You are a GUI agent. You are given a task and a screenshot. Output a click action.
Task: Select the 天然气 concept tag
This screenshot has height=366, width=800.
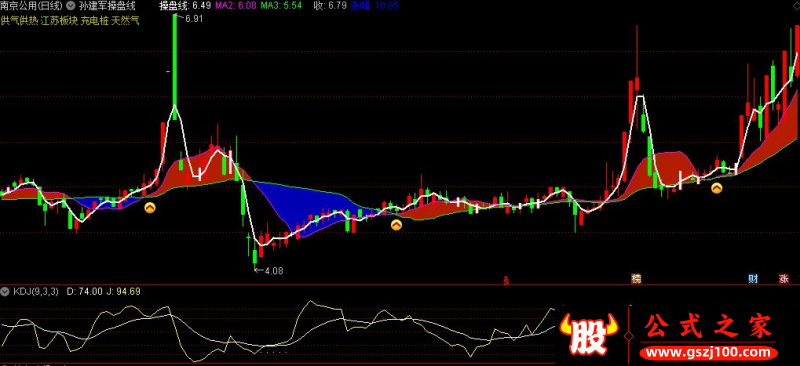pyautogui.click(x=125, y=21)
